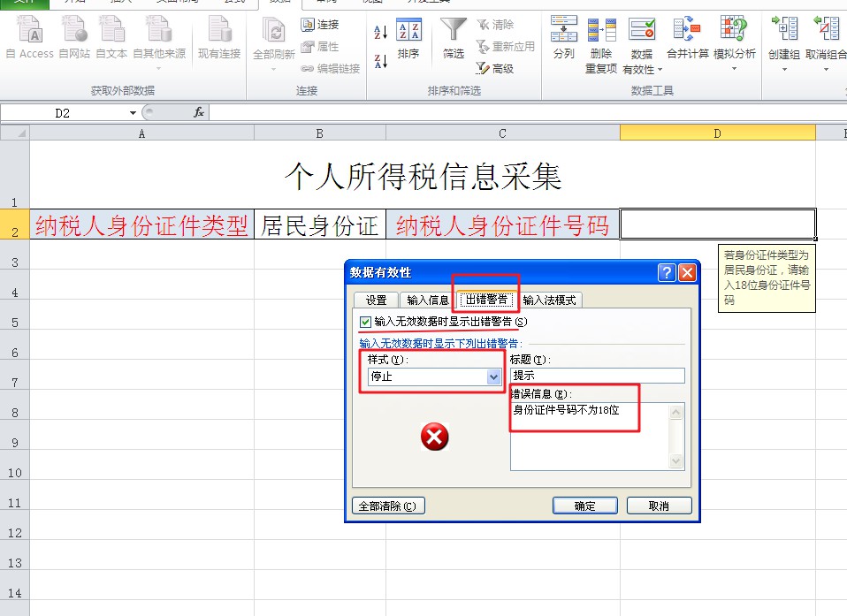
Task: Click Text to Columns (分列)
Action: [x=564, y=37]
